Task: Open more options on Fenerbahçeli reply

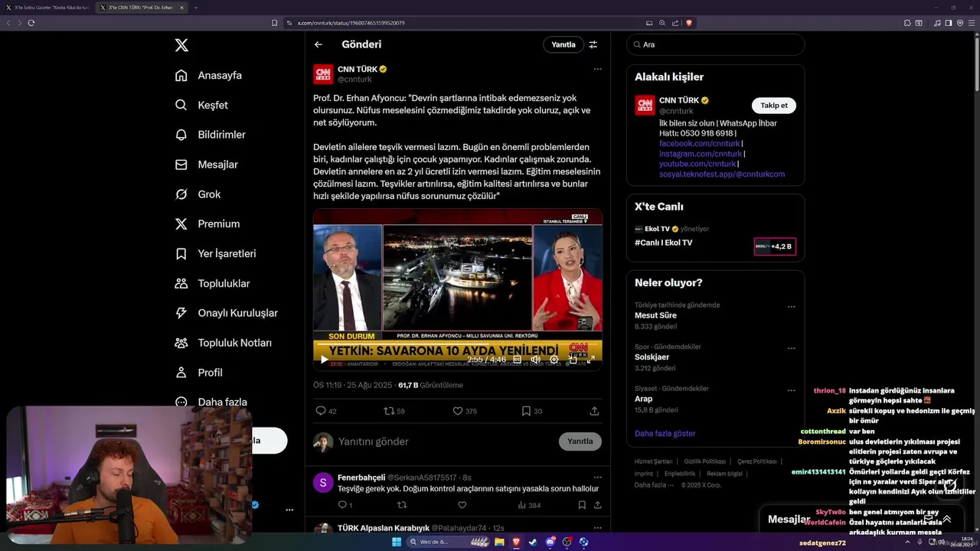Action: click(x=597, y=476)
